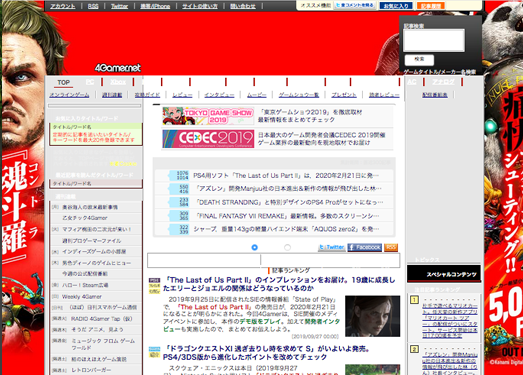Open the FINAL FANTASY VII REMAKE news row

click(287, 216)
